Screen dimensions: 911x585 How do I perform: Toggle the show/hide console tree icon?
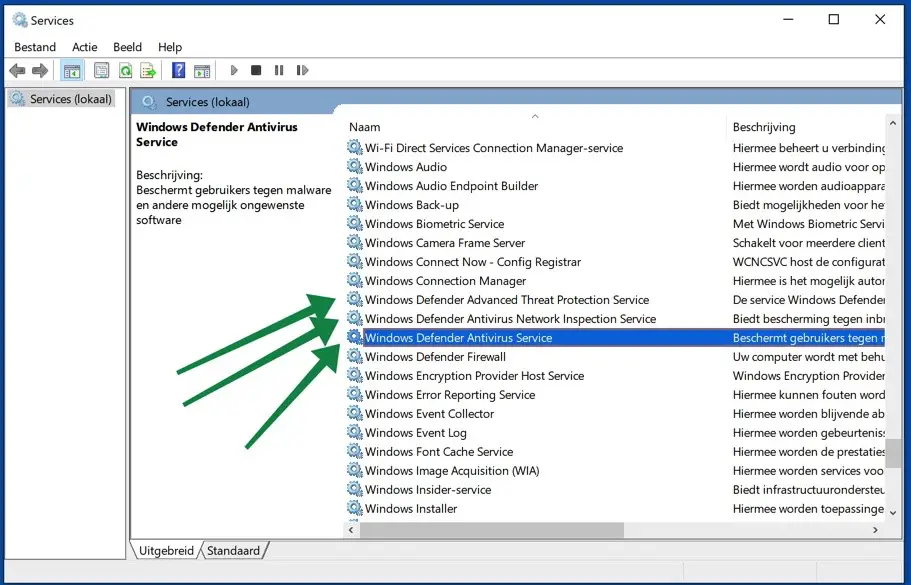click(x=72, y=71)
